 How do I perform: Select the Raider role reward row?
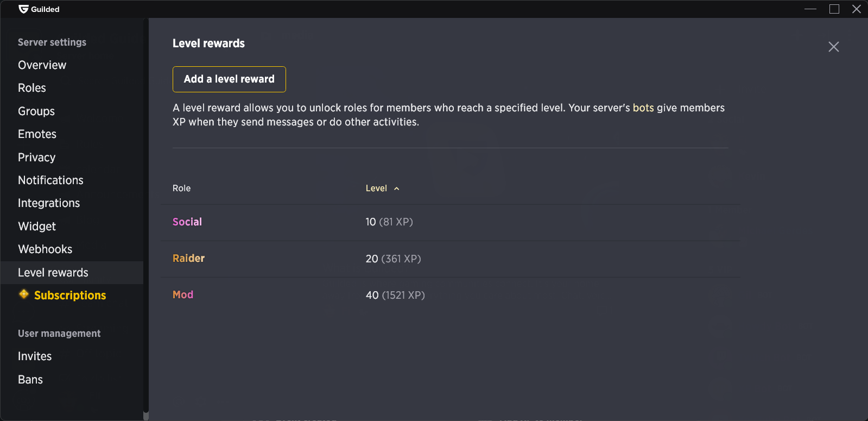[x=451, y=259]
